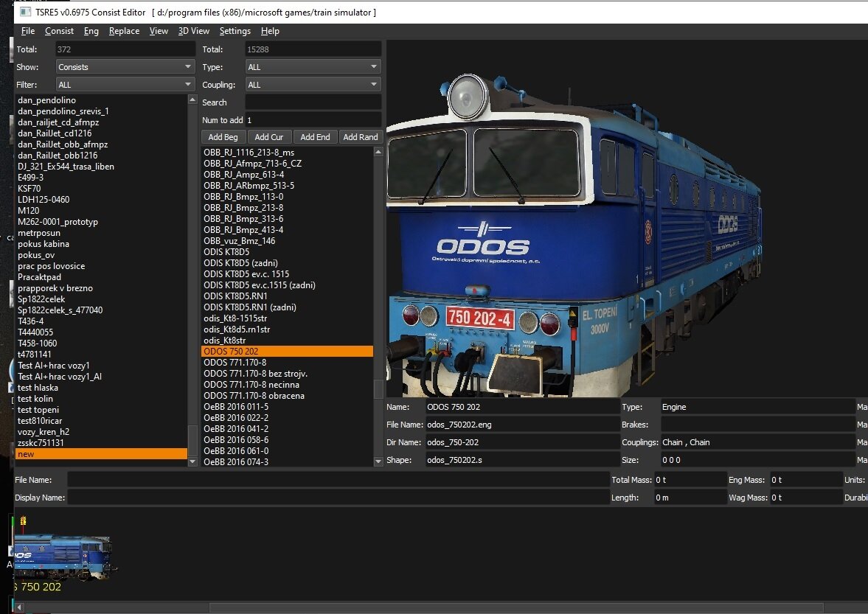The image size is (868, 614).
Task: Click the engine list scroll-down arrow
Action: pyautogui.click(x=378, y=461)
